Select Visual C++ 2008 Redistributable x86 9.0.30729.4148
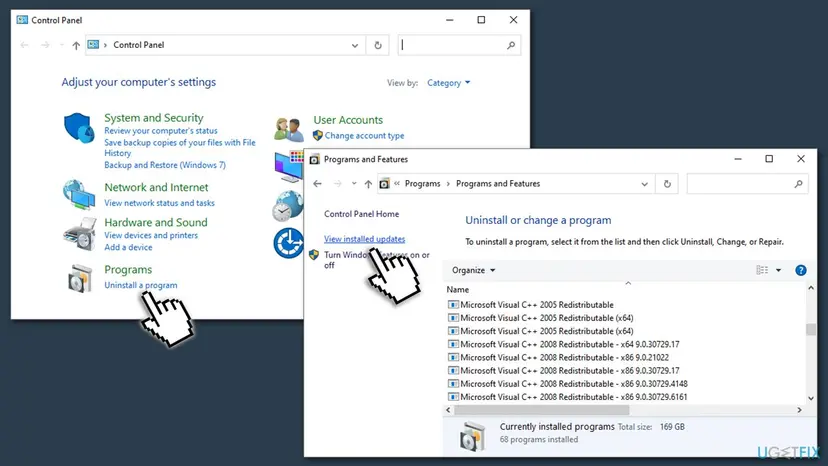 (568, 384)
